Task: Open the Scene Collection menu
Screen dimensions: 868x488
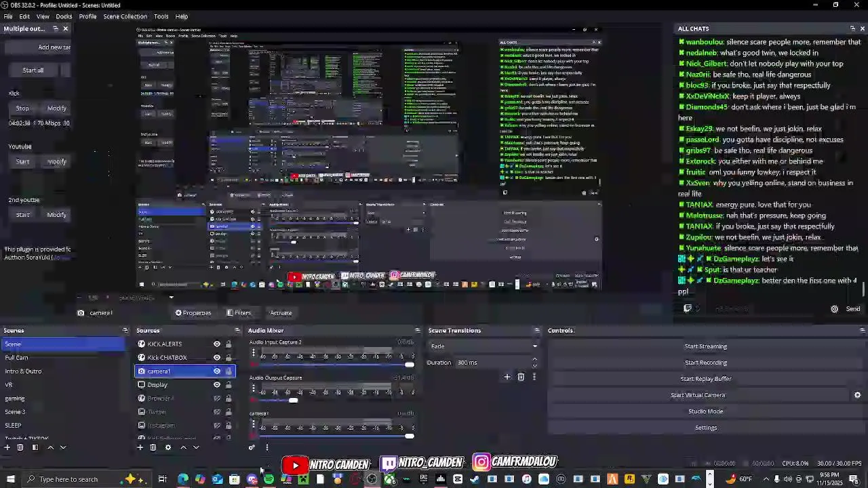Action: (x=125, y=16)
